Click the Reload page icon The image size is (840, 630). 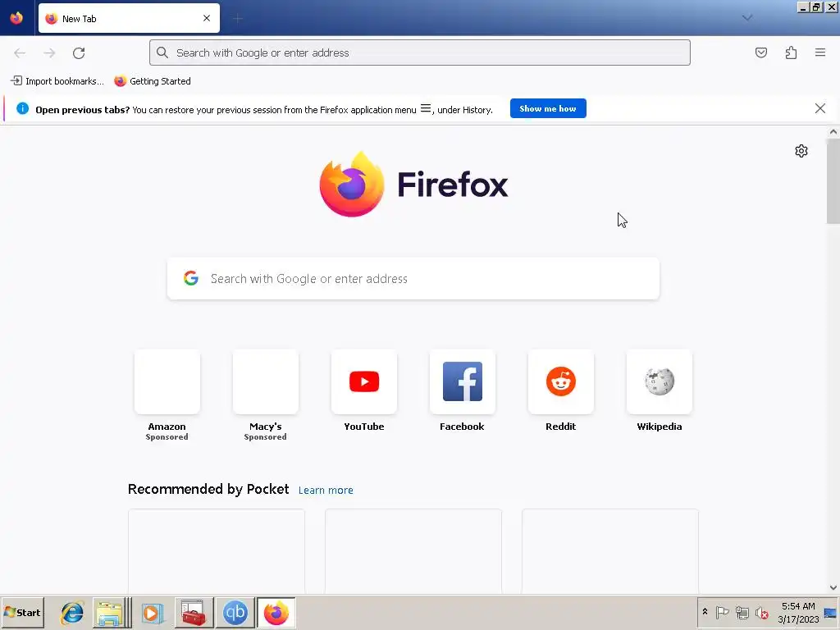tap(79, 53)
